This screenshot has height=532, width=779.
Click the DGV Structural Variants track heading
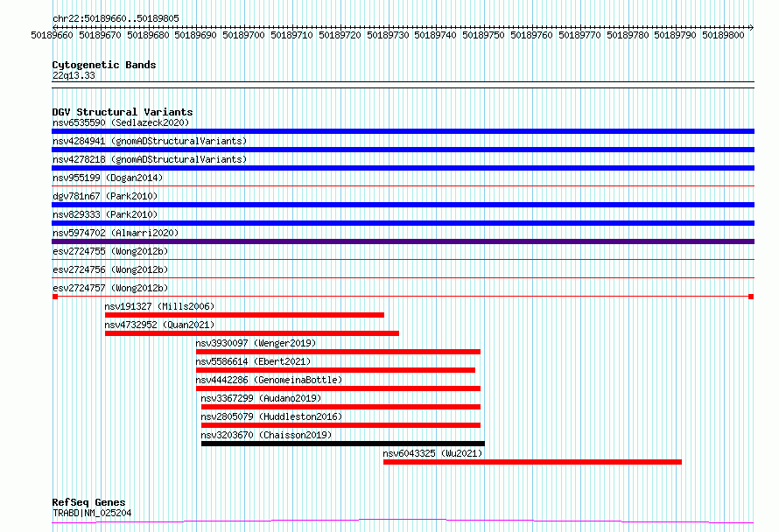[x=123, y=112]
